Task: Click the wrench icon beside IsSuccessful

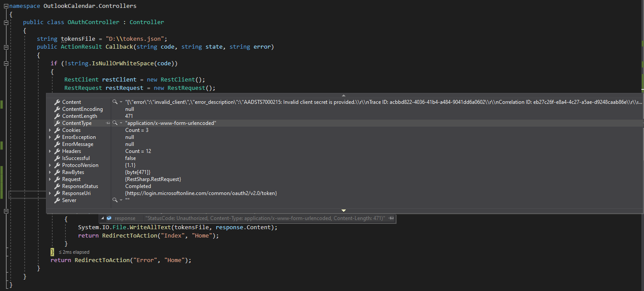Action: [57, 158]
